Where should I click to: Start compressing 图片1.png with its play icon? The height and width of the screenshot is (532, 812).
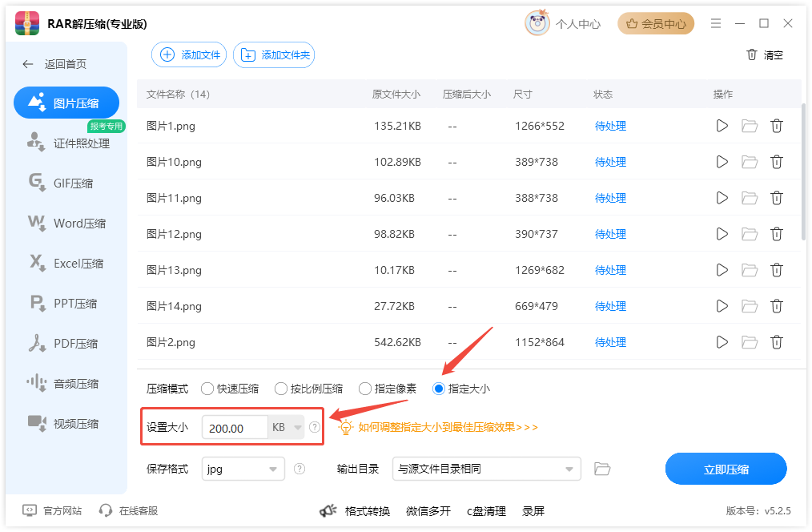[x=722, y=126]
